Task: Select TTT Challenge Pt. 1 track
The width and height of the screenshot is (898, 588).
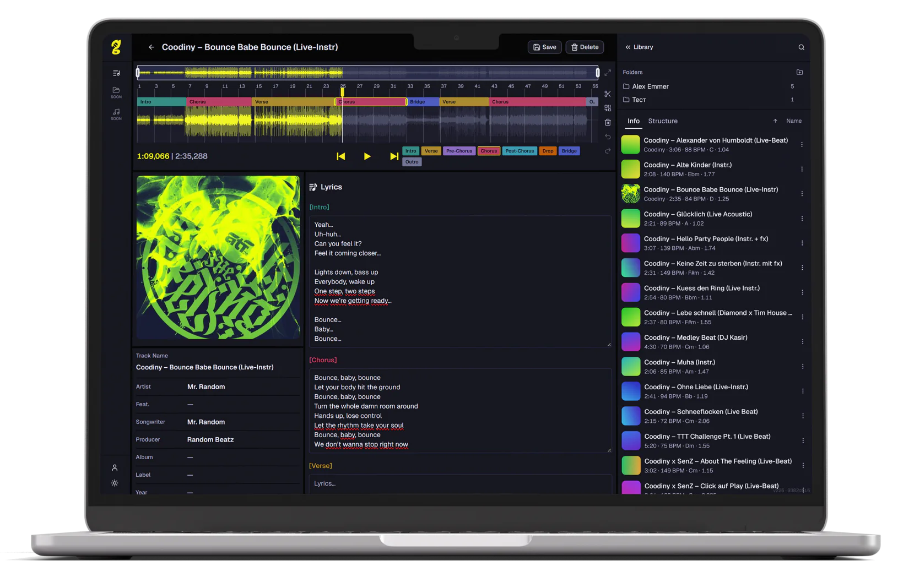Action: pos(714,441)
